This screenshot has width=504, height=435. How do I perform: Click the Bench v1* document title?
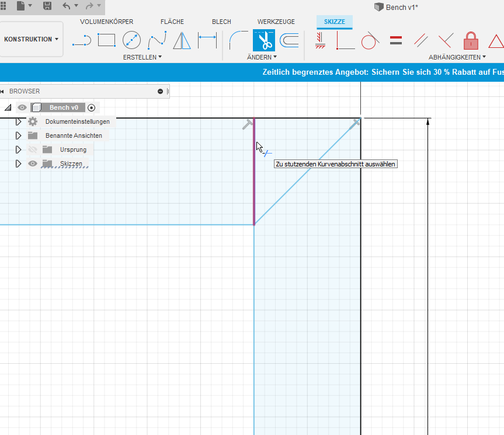coord(402,8)
